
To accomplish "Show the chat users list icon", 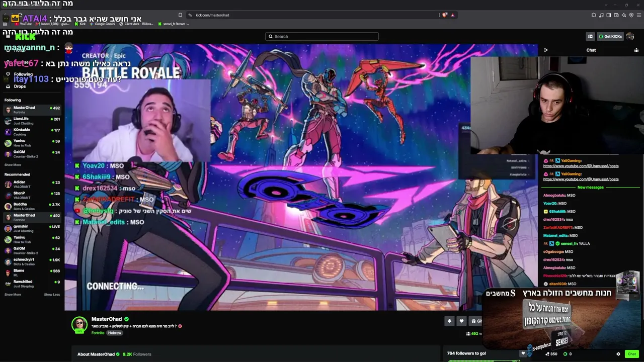I will tap(636, 50).
